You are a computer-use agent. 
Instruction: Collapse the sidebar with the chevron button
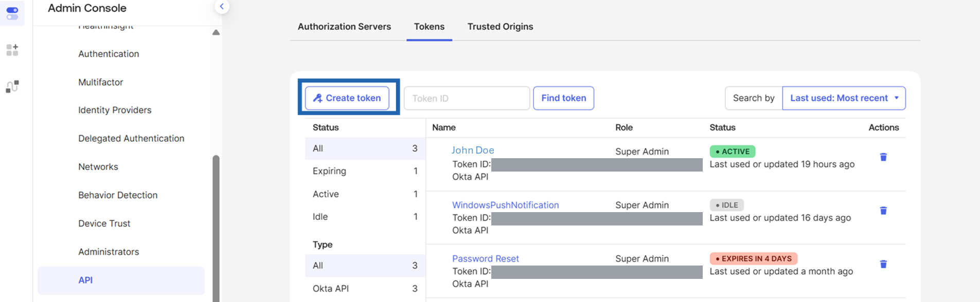[x=222, y=7]
